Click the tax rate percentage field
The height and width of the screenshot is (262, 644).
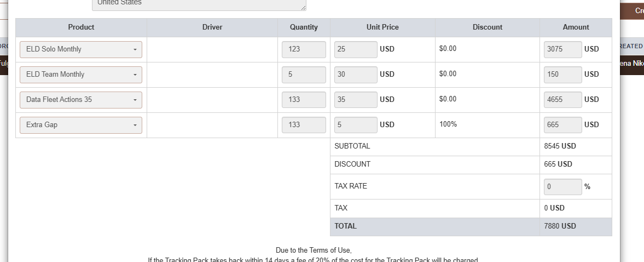coord(562,187)
